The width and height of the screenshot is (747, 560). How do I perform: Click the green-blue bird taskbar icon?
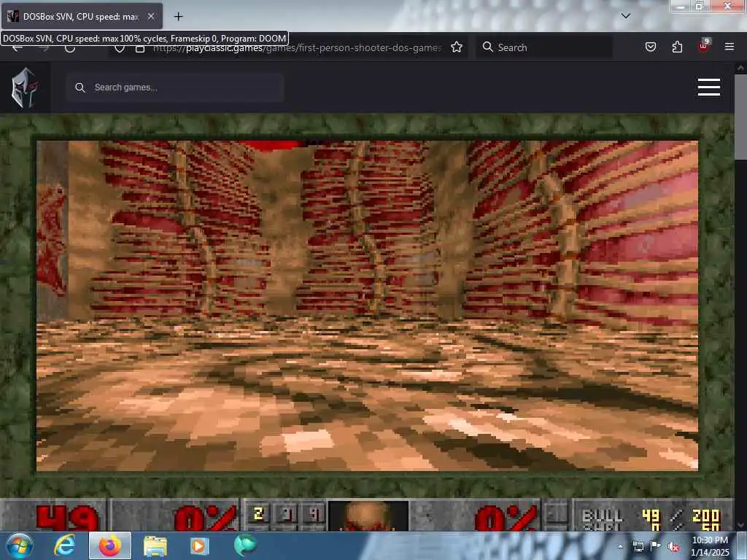click(245, 545)
